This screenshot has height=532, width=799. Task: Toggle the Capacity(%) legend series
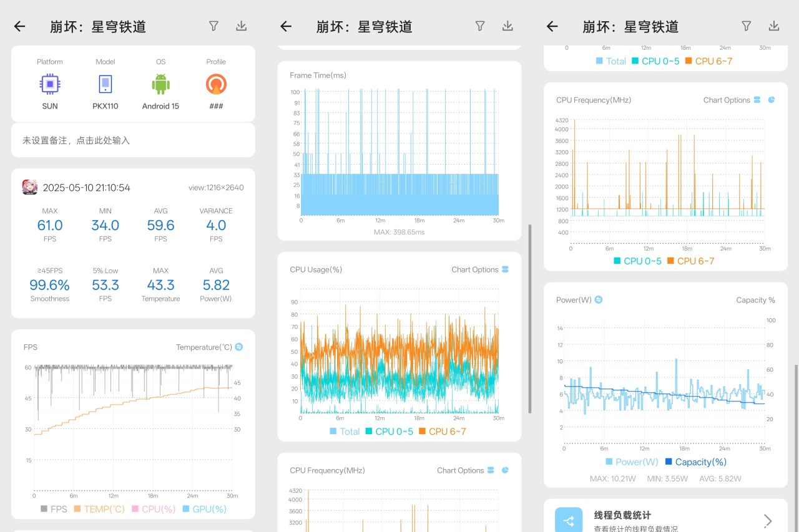(696, 462)
